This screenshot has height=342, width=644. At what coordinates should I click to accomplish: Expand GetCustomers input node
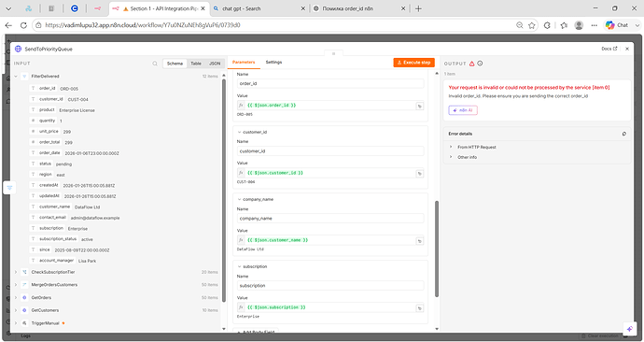[x=16, y=310]
